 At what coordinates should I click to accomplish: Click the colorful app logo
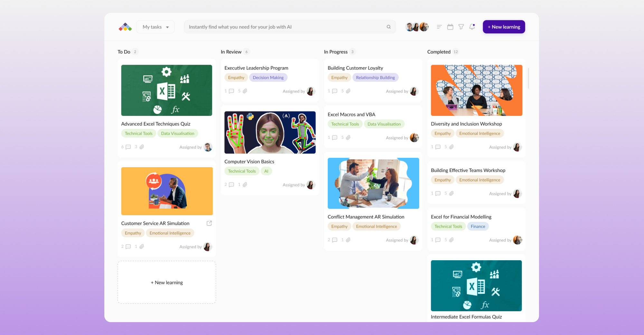(125, 27)
